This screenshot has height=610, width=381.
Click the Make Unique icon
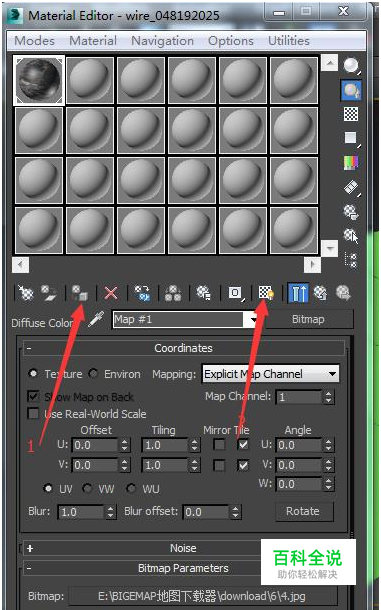(173, 293)
